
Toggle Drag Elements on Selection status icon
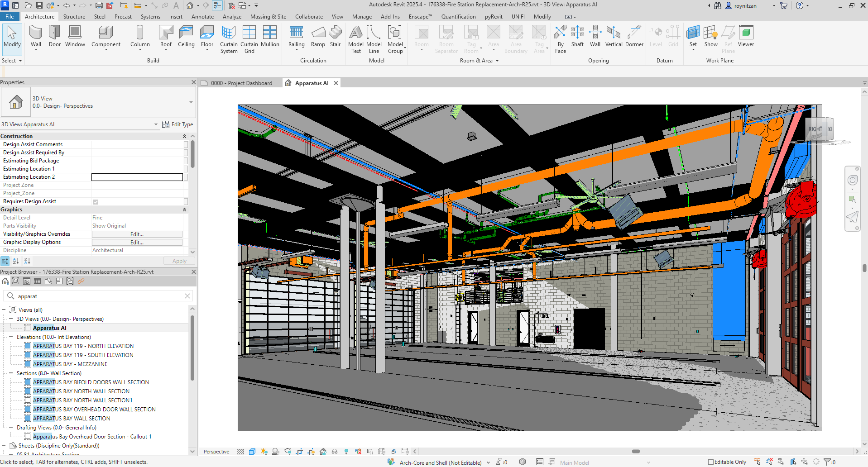pos(805,462)
